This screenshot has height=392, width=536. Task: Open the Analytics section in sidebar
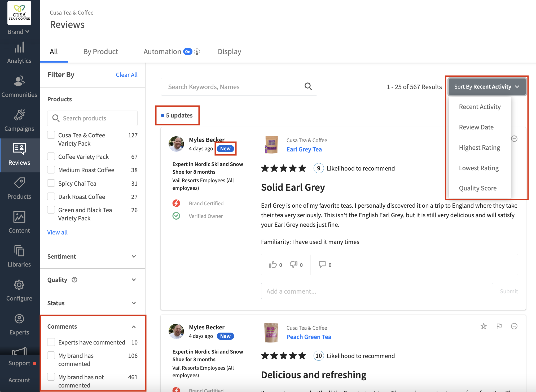tap(19, 53)
